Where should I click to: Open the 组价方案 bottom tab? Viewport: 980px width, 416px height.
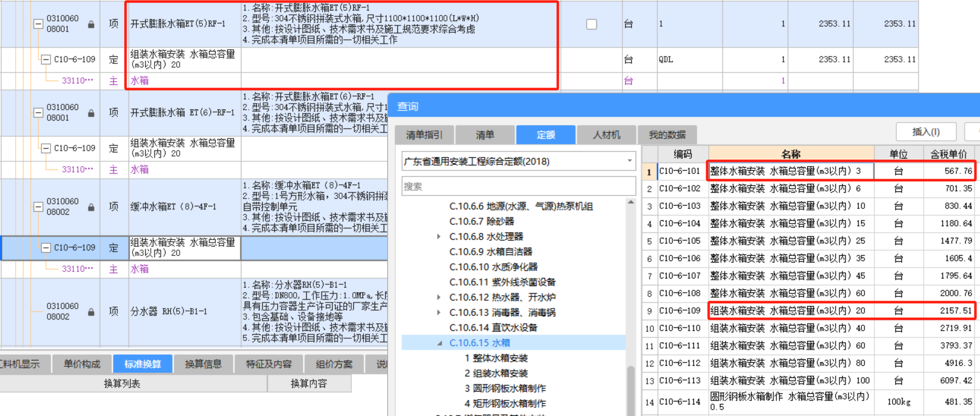coord(334,364)
